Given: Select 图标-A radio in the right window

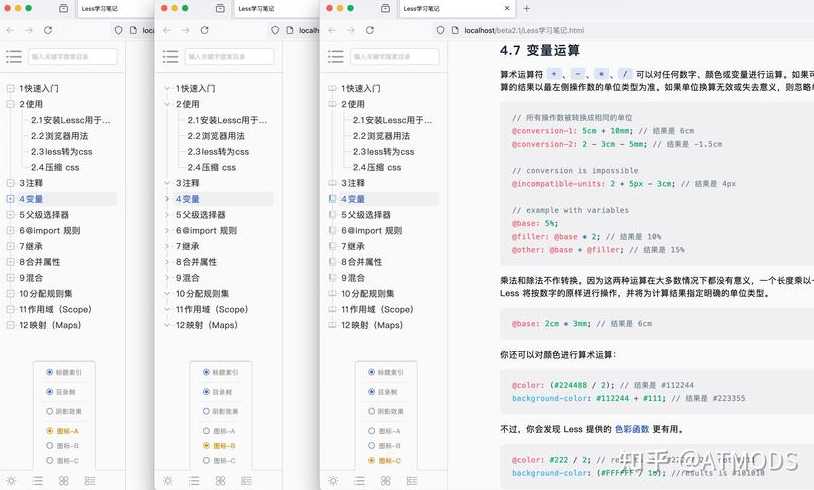Looking at the screenshot, I should (x=371, y=431).
